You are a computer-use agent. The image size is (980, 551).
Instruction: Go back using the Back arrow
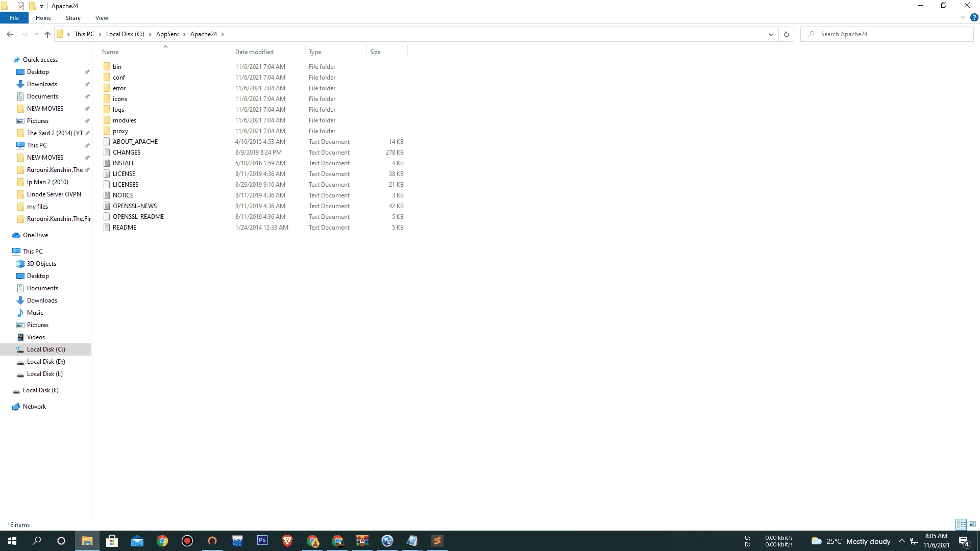10,34
